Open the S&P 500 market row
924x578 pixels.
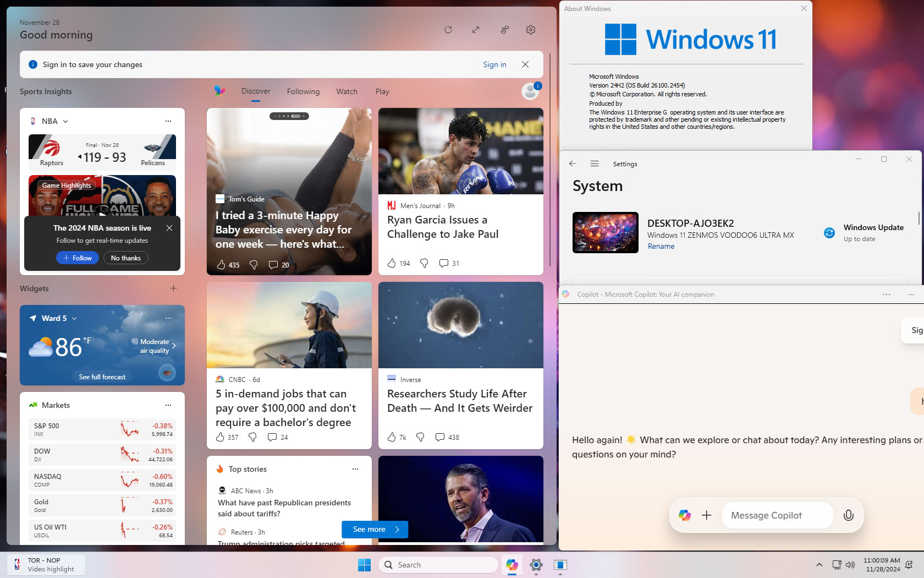pyautogui.click(x=102, y=429)
